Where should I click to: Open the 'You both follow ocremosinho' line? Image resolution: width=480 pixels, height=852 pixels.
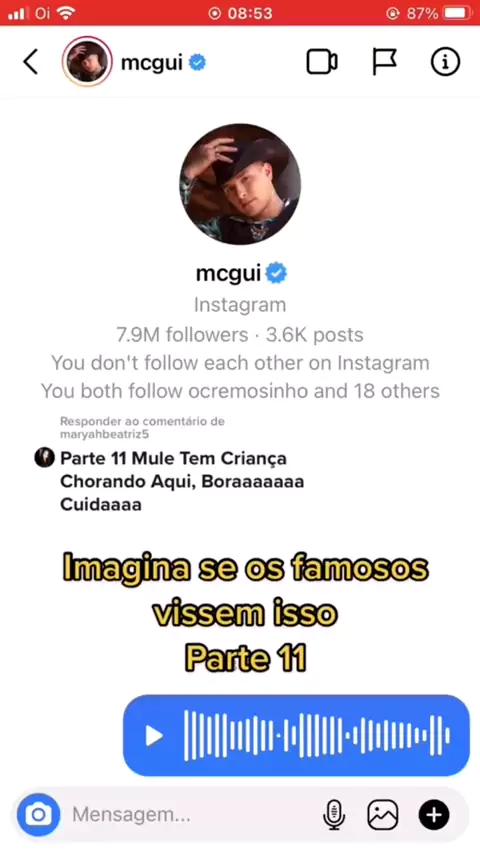240,391
